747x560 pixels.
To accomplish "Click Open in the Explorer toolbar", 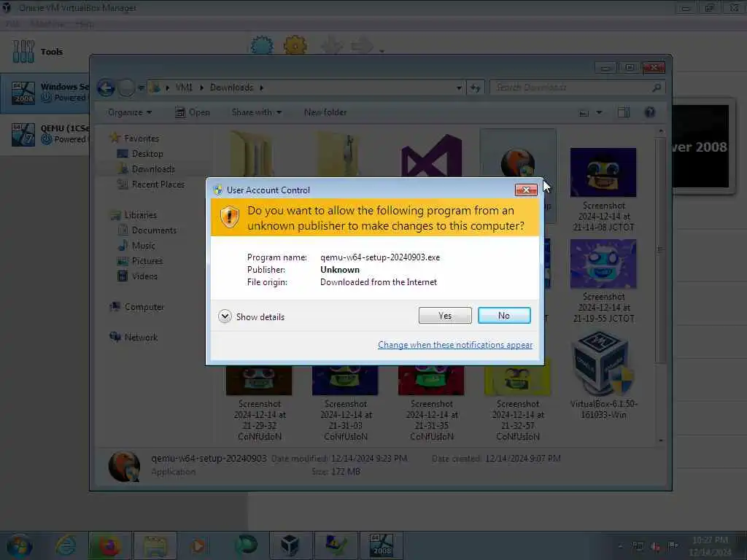I will click(193, 112).
